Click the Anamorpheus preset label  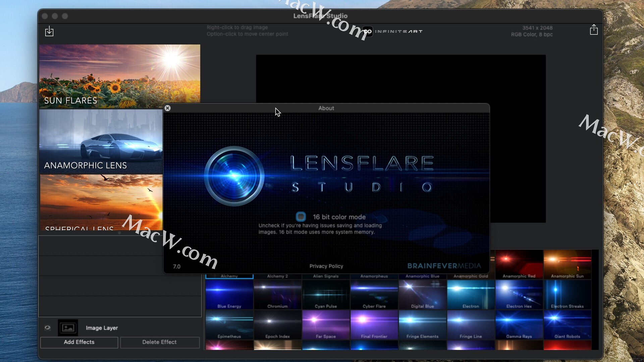pyautogui.click(x=374, y=276)
